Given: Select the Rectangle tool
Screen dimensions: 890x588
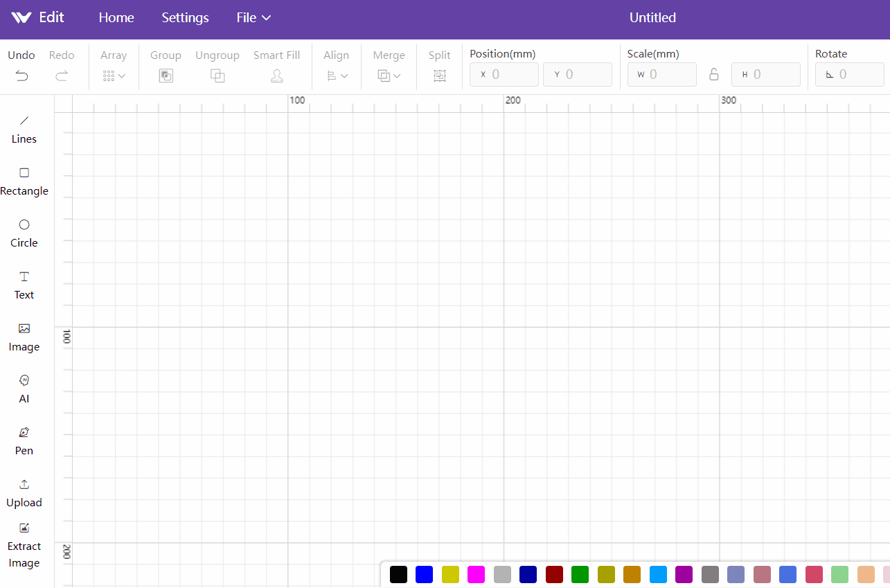Looking at the screenshot, I should point(24,181).
